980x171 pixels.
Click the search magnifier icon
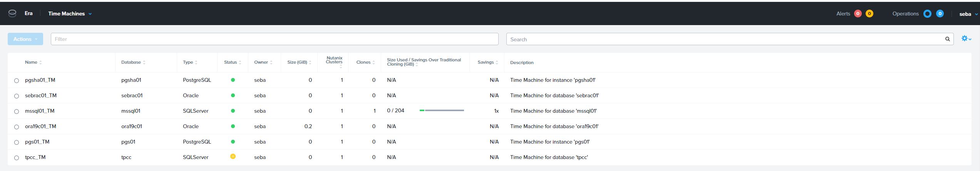point(947,39)
